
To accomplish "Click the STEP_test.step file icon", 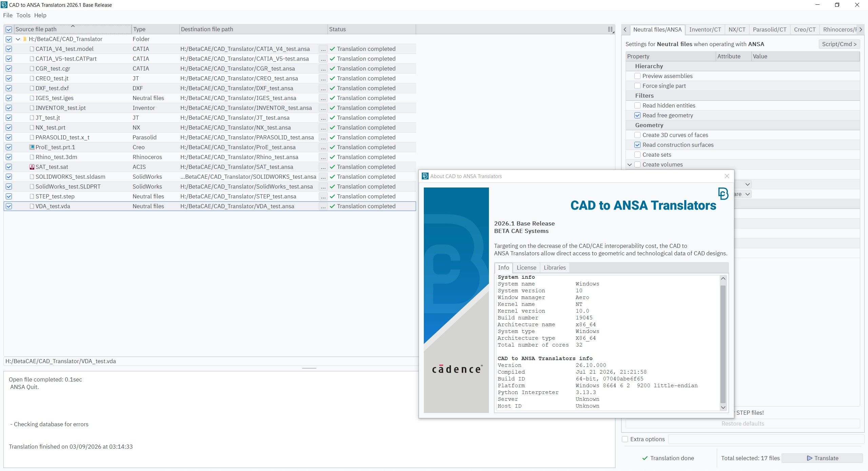I will 32,196.
